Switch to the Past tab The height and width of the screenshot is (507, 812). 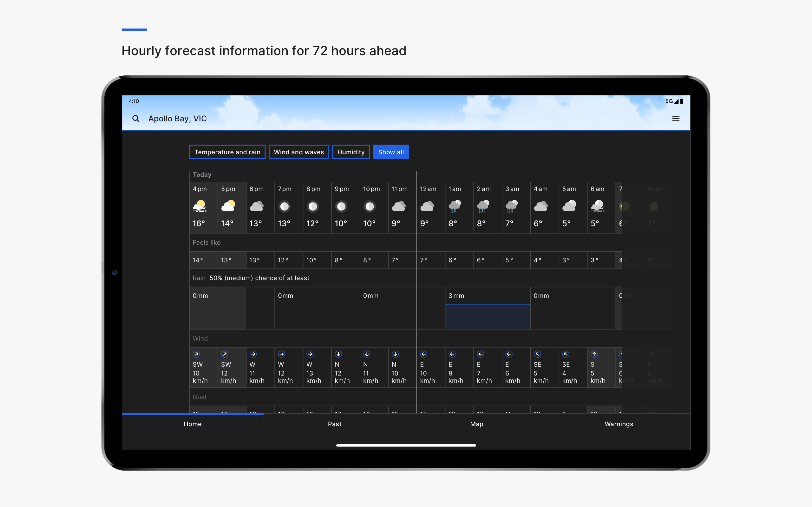coord(335,424)
